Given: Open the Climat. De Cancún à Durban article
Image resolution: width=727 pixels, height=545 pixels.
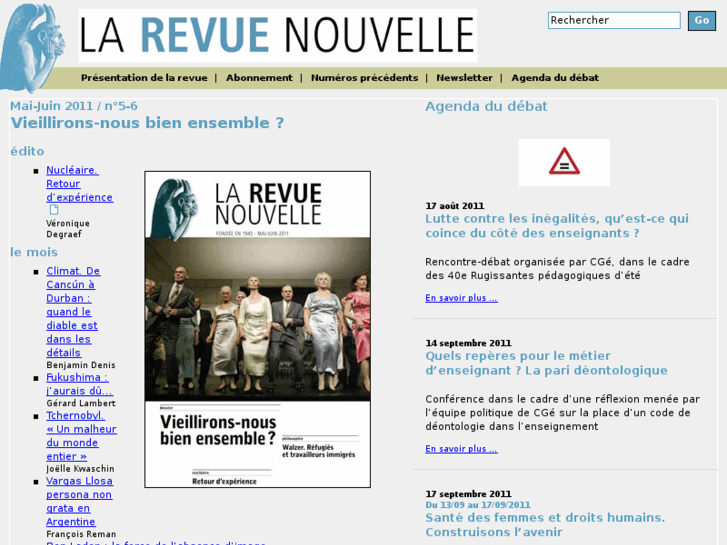Looking at the screenshot, I should [73, 312].
